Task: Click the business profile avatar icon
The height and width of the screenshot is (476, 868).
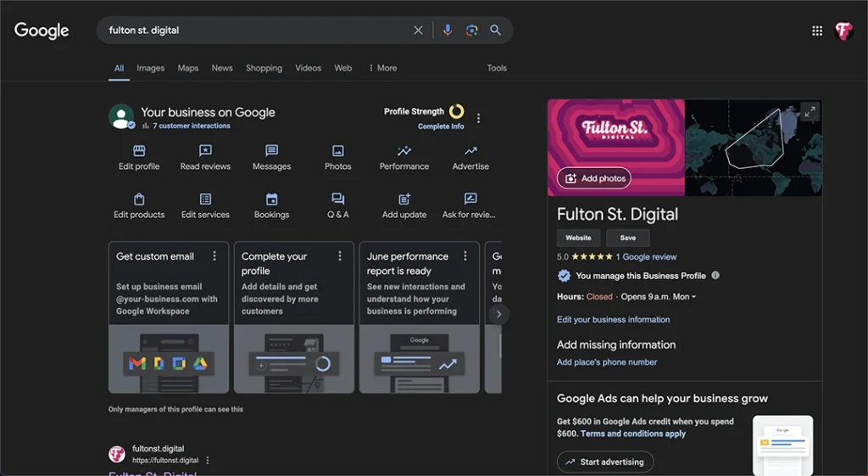Action: click(x=121, y=116)
